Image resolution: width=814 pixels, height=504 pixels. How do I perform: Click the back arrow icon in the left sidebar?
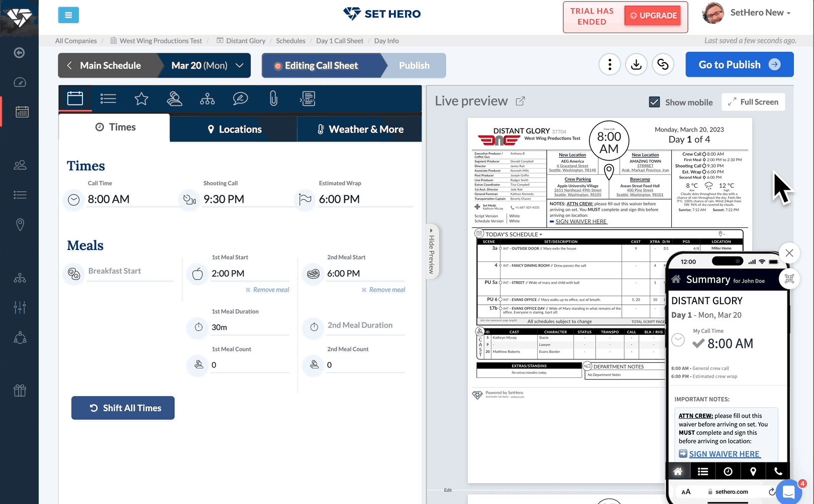(20, 53)
